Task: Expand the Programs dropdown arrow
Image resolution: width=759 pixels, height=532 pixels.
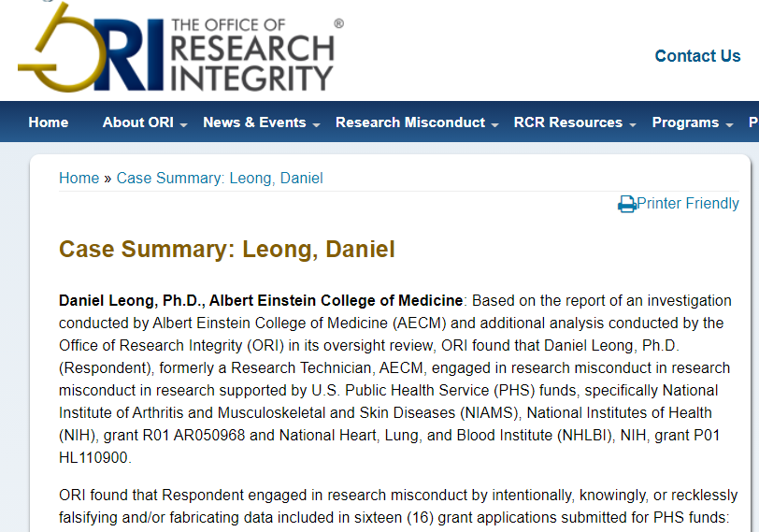Action: point(729,124)
